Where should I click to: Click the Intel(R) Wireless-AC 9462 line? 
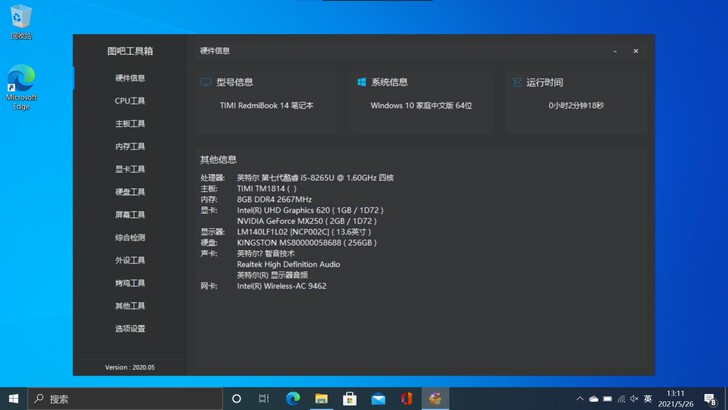pyautogui.click(x=281, y=286)
